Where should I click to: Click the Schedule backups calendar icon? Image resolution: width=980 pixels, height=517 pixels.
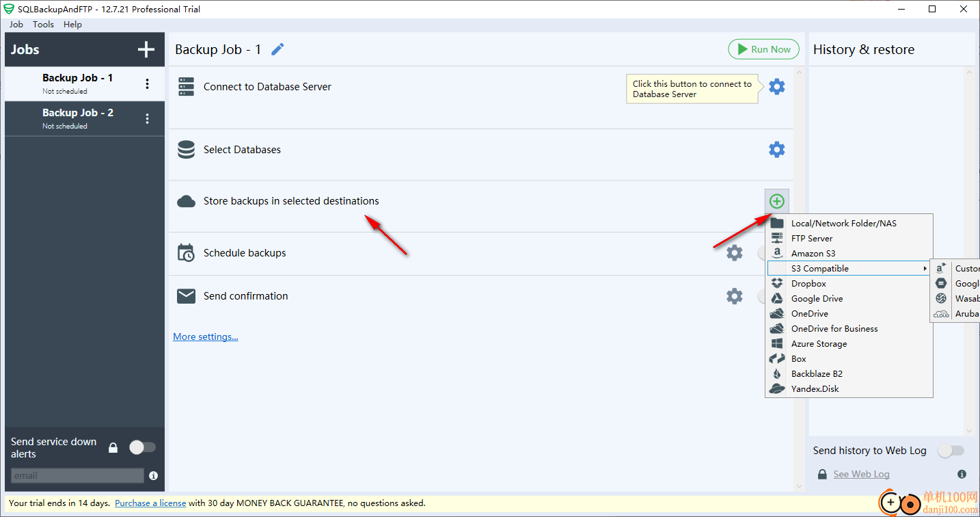(186, 253)
